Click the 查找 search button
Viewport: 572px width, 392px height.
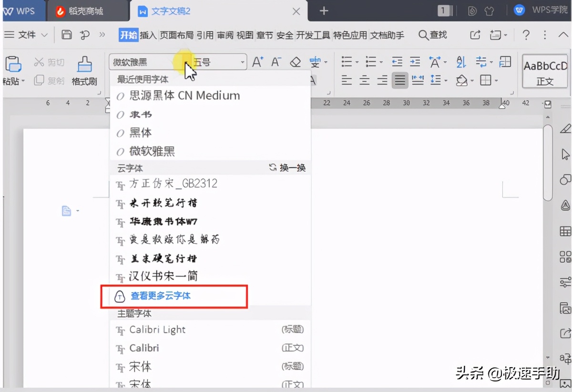coord(433,35)
